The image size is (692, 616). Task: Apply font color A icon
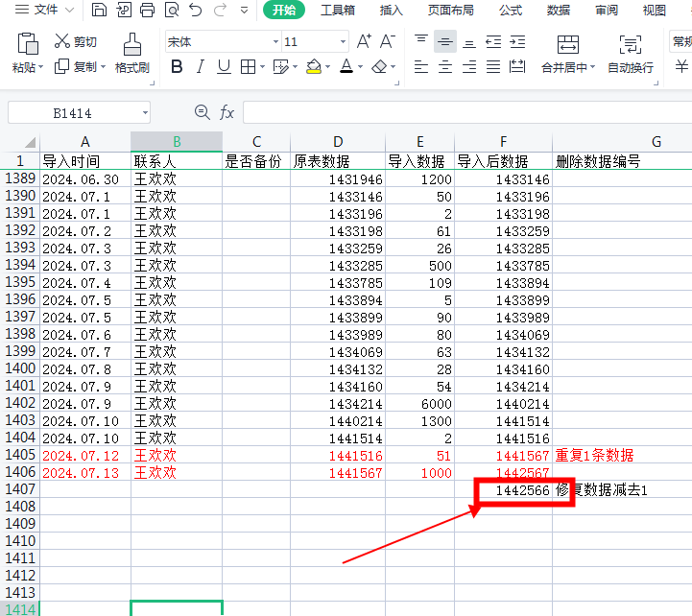346,67
